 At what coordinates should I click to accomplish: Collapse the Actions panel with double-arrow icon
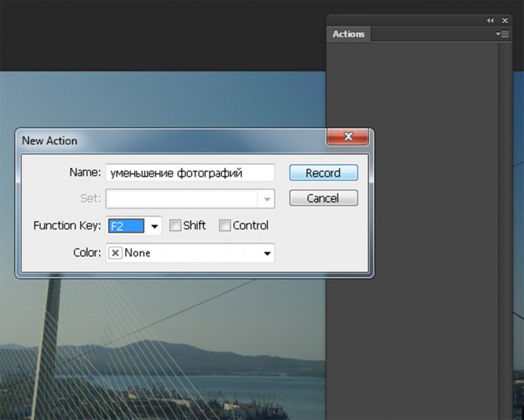[490, 20]
